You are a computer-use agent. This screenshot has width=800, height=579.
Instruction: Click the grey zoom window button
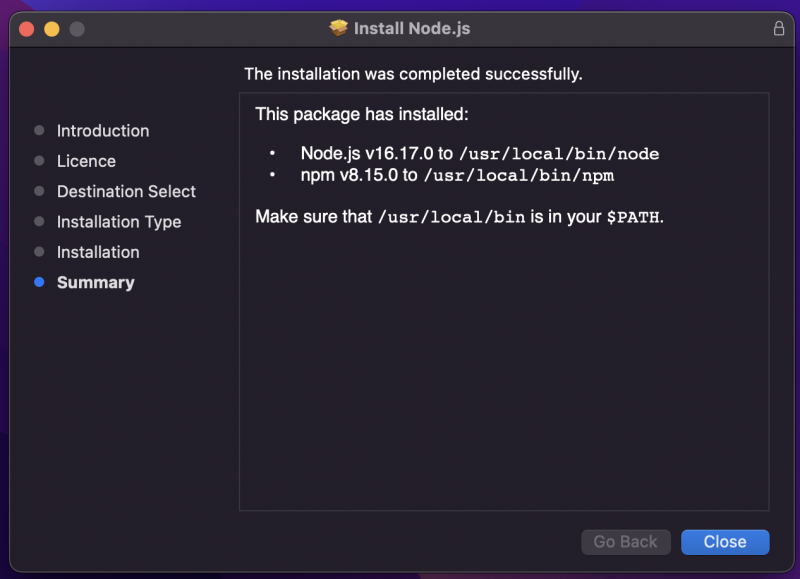pyautogui.click(x=77, y=29)
